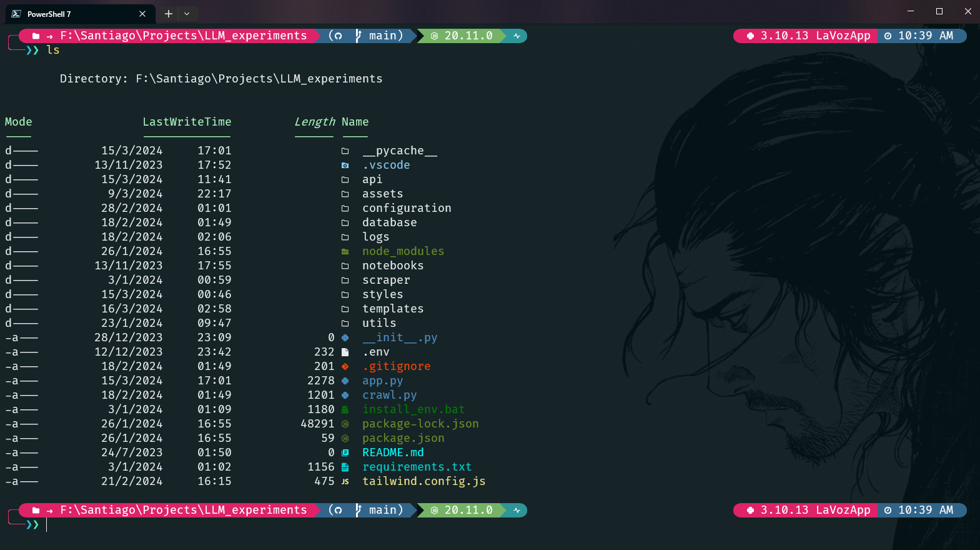Click the package-lock.json file name
Viewport: 980px width, 550px height.
pos(420,424)
